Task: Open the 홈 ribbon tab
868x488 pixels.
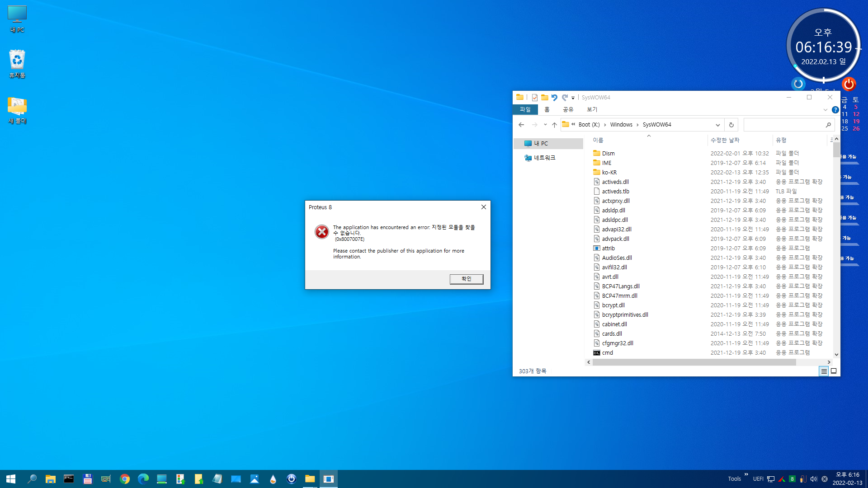Action: tap(547, 109)
